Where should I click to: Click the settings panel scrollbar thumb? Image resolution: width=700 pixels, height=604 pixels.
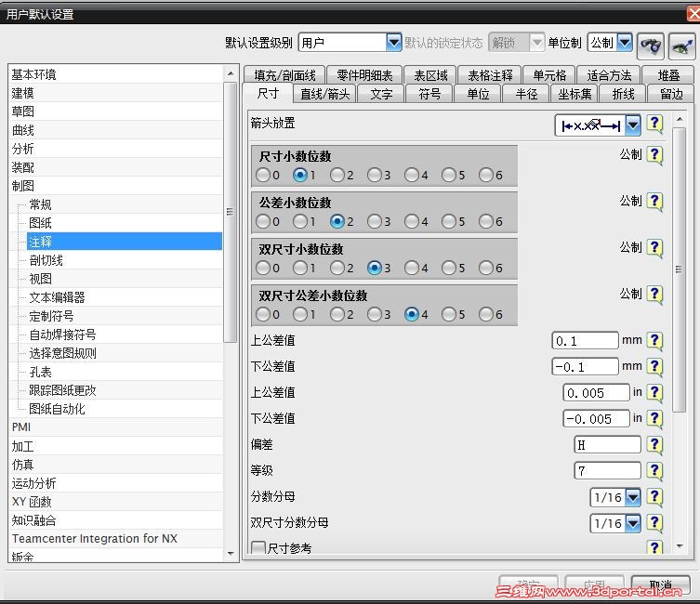tap(679, 269)
